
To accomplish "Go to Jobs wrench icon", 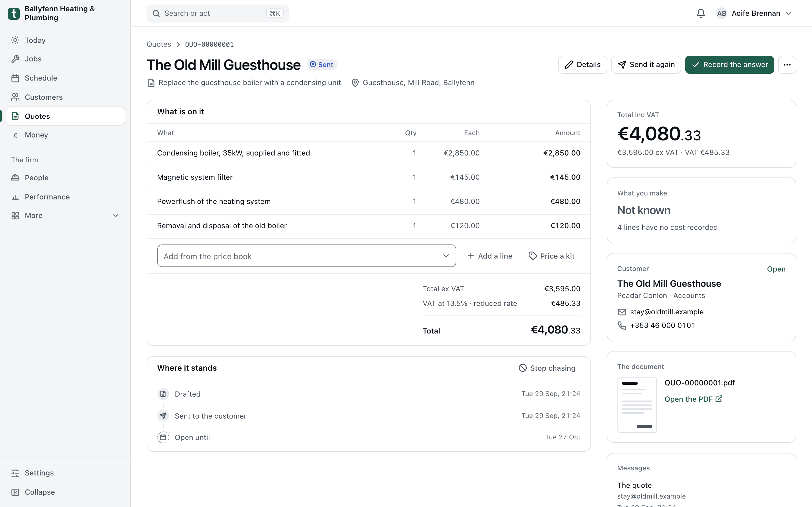I will 15,59.
